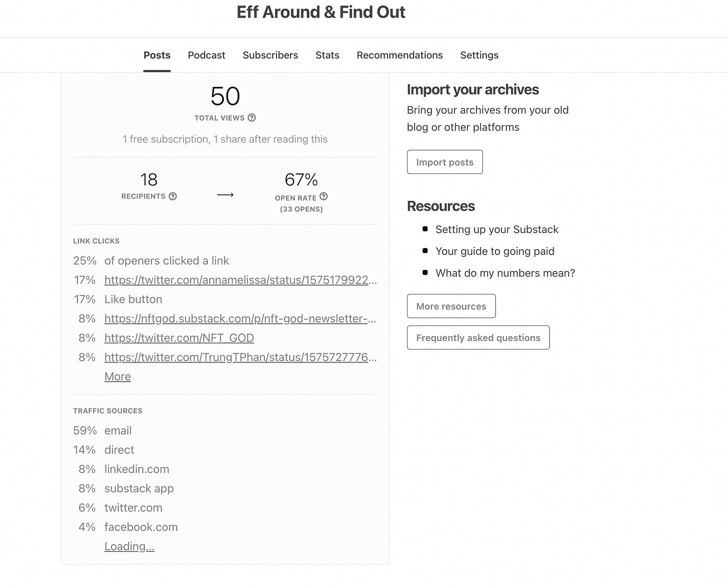Click What do my numbers mean
The height and width of the screenshot is (587, 728).
pyautogui.click(x=505, y=273)
